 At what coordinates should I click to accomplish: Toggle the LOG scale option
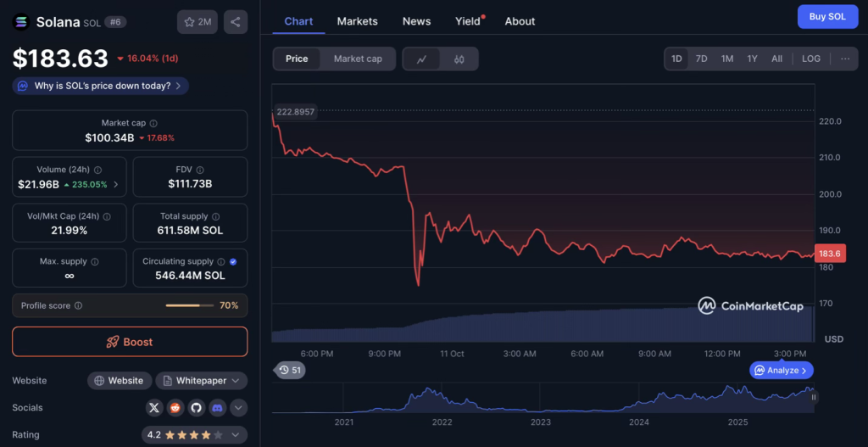point(811,59)
